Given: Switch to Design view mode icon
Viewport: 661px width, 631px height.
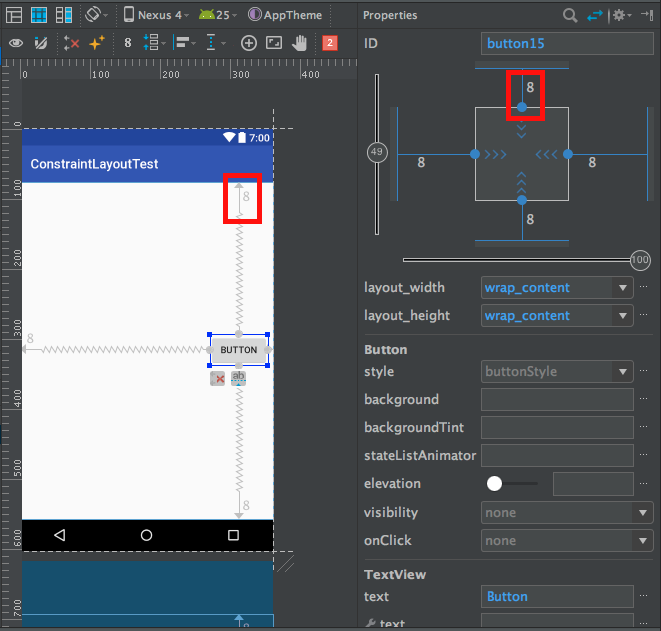Looking at the screenshot, I should point(14,15).
